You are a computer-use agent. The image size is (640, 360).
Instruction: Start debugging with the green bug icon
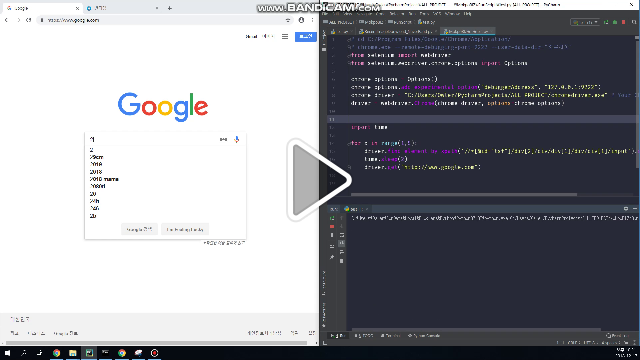tap(615, 22)
